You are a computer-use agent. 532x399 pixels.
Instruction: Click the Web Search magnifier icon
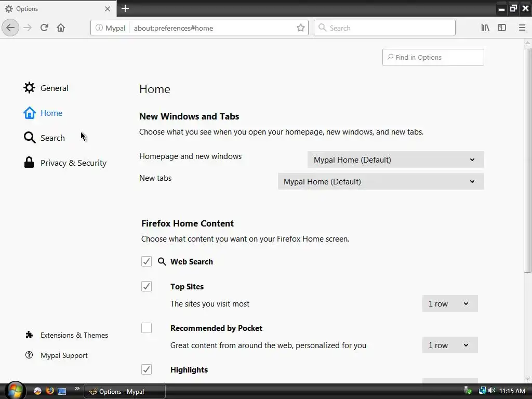tap(162, 262)
